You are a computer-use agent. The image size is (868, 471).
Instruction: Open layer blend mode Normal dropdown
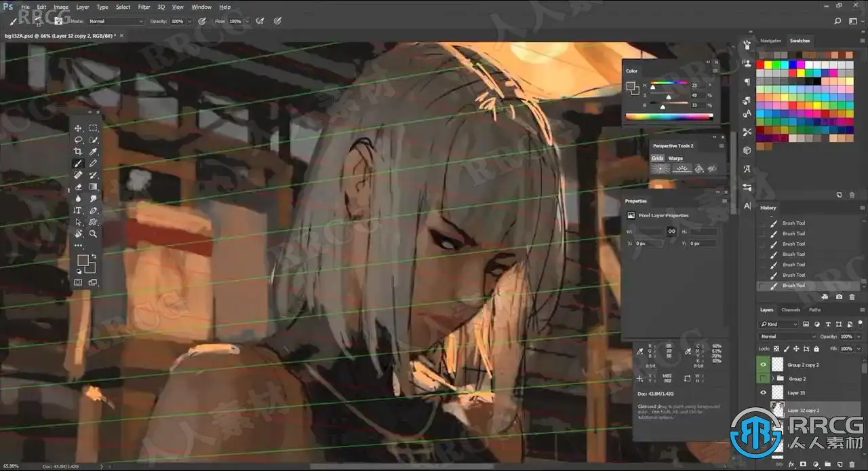click(788, 337)
